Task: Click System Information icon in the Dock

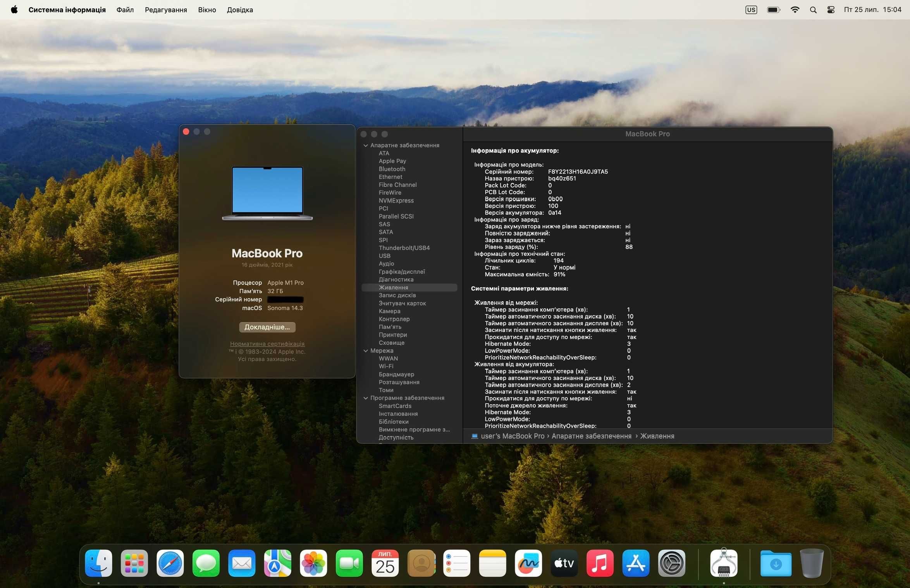Action: 724,563
